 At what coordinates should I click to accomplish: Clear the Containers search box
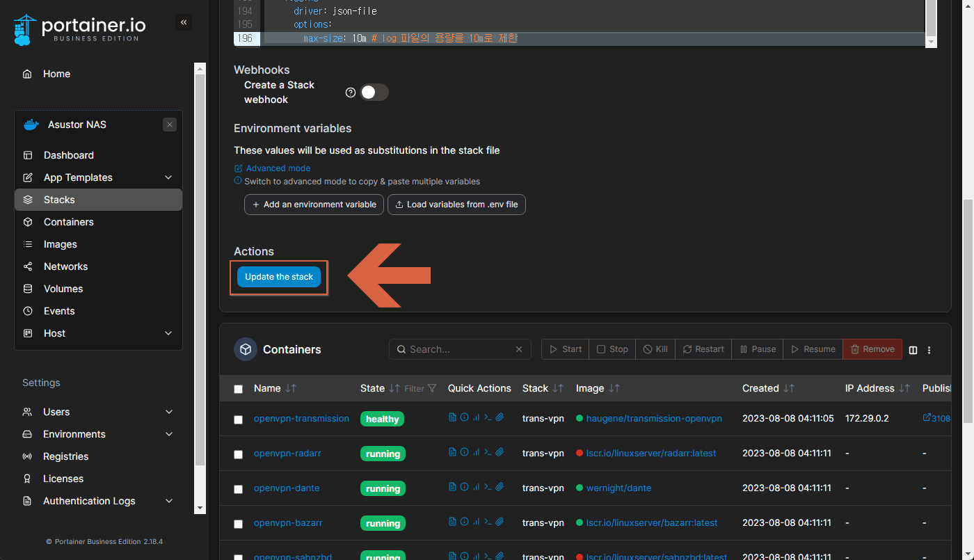click(x=519, y=349)
